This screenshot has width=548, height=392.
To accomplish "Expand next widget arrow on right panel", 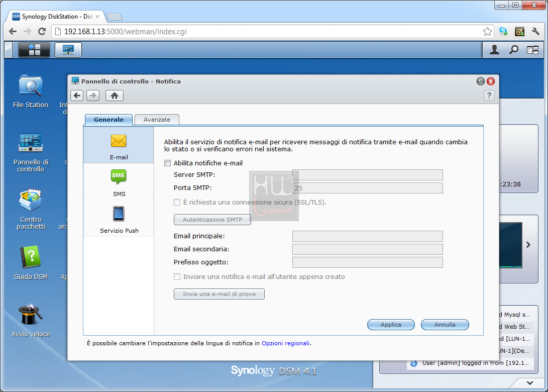I will pos(528,245).
